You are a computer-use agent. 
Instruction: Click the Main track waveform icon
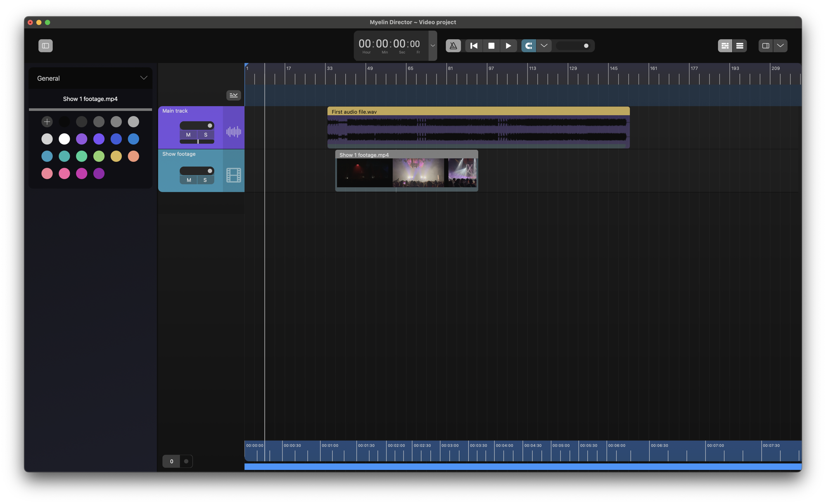(233, 132)
